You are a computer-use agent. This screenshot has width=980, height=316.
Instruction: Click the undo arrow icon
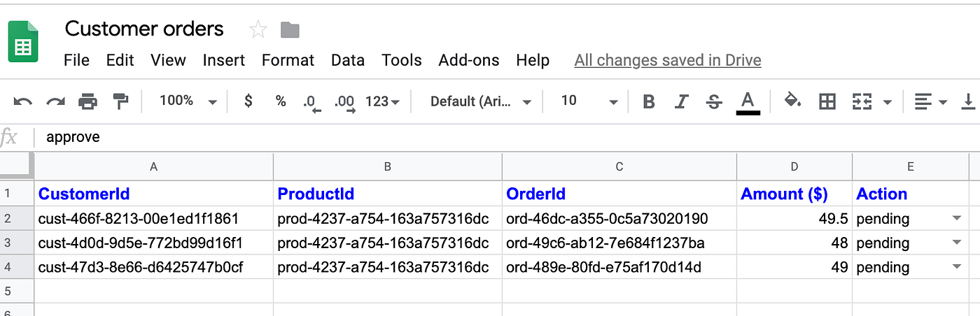(x=22, y=102)
